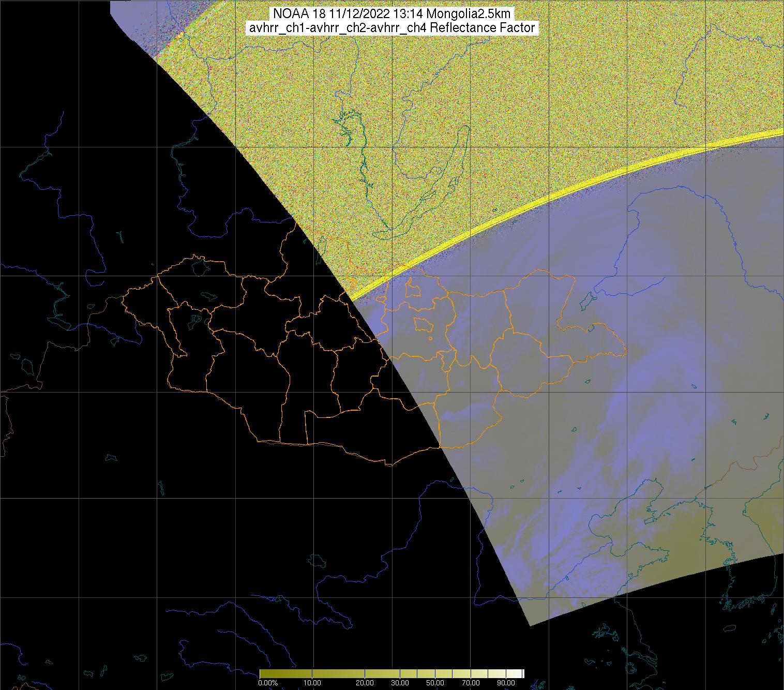
Task: Click the '30.00' color bar label
Action: (400, 683)
